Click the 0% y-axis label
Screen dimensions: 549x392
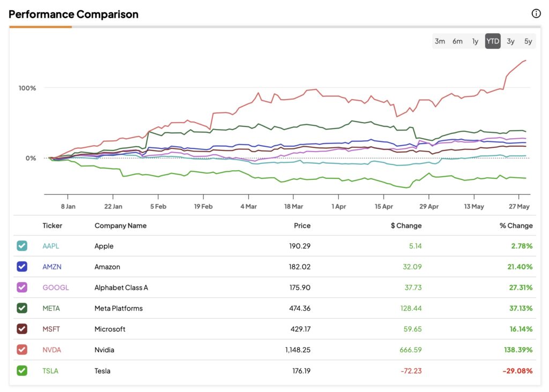(31, 158)
